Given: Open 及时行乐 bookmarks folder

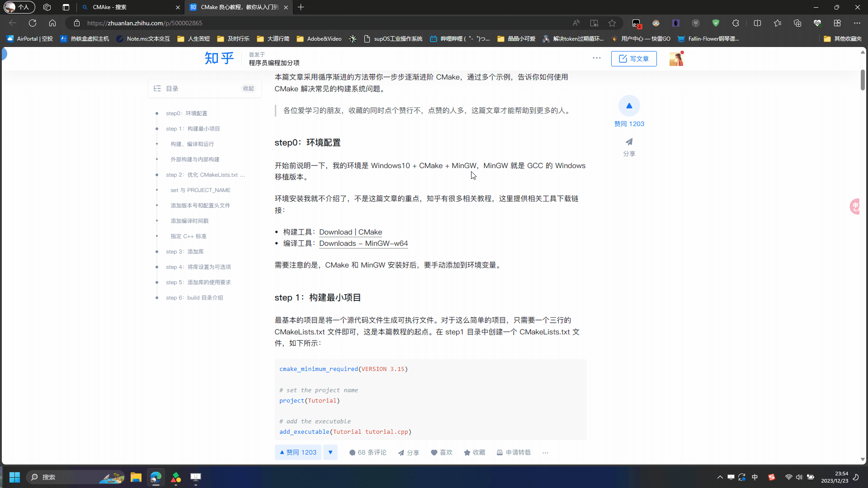Looking at the screenshot, I should (x=233, y=39).
